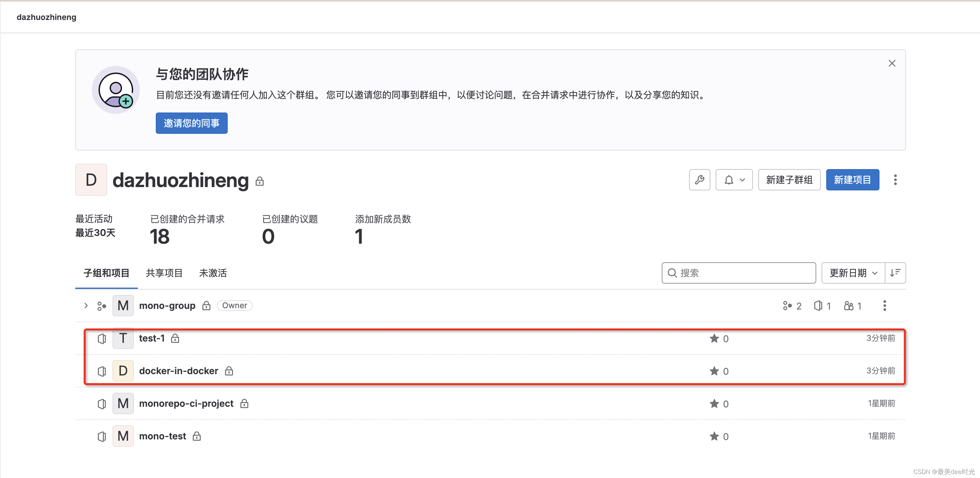Click the Owner badge on mono-group

[x=234, y=306]
